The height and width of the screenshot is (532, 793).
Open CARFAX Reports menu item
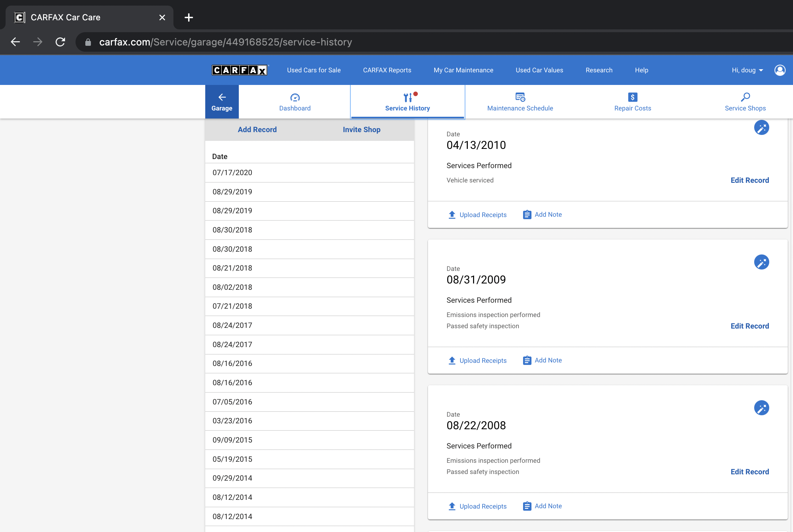pyautogui.click(x=387, y=70)
